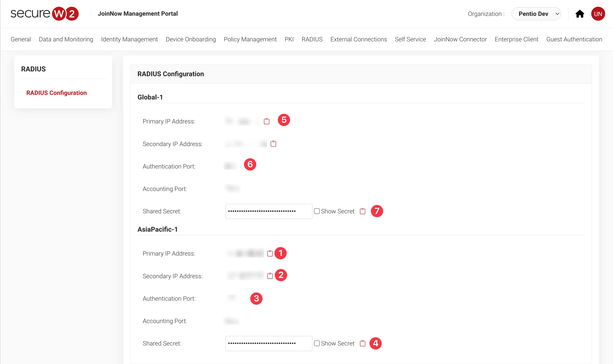Copy Global-1 Shared Secret to clipboard

tap(362, 211)
